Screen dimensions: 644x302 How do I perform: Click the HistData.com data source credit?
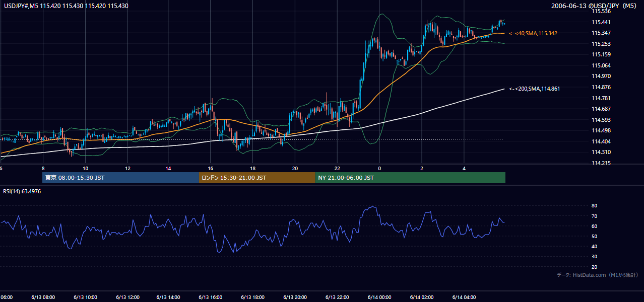598,275
